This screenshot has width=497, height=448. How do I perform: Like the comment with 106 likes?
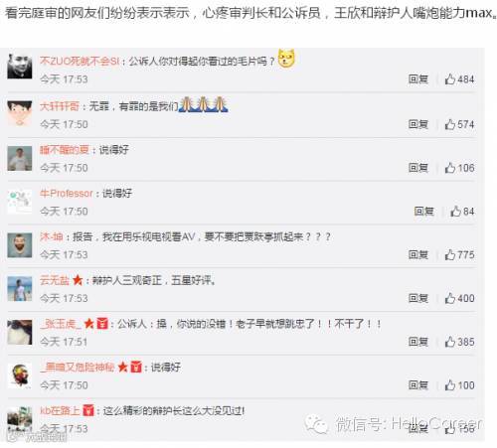[449, 168]
